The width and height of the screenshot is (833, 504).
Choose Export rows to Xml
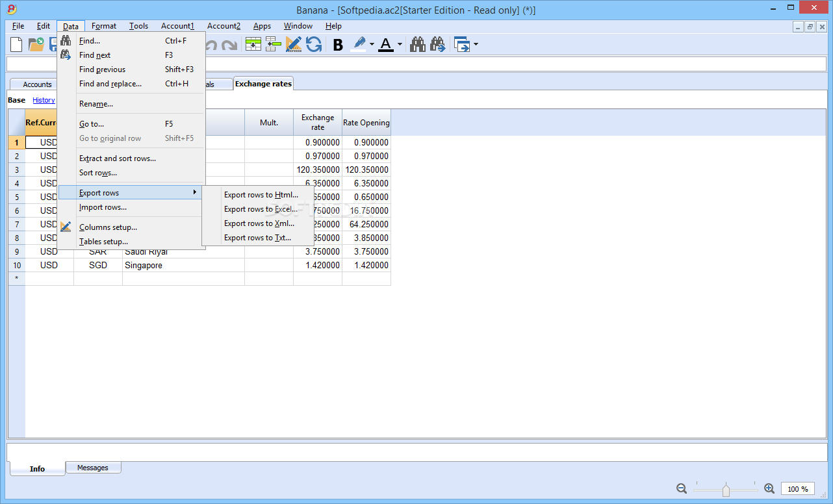pyautogui.click(x=258, y=223)
